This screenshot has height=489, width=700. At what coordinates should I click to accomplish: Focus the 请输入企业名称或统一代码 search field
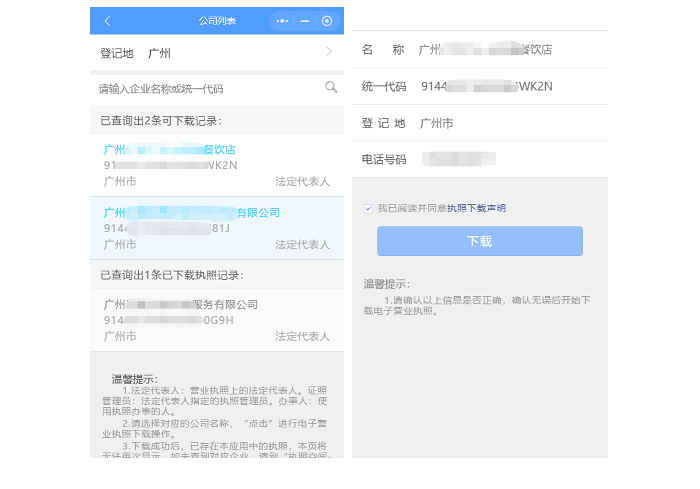pyautogui.click(x=205, y=89)
